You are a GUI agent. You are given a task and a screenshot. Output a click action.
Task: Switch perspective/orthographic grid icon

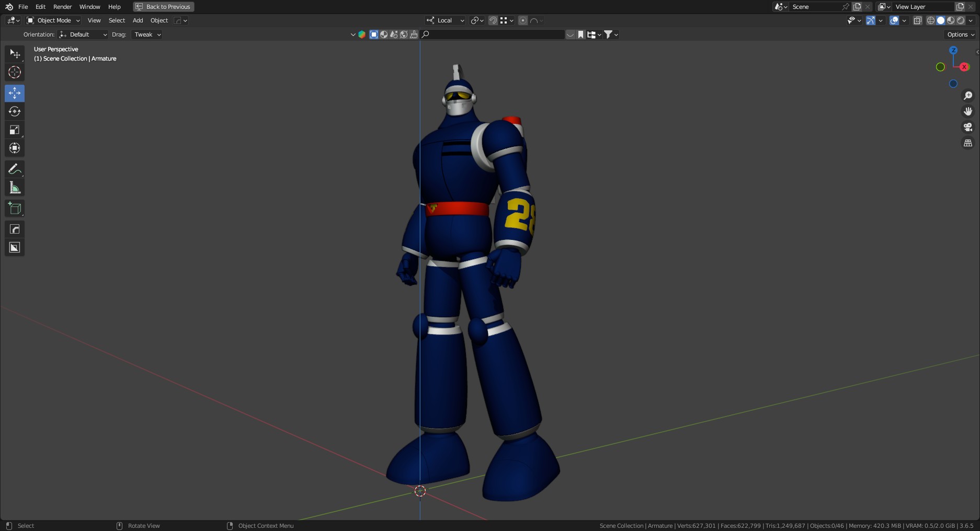[968, 143]
